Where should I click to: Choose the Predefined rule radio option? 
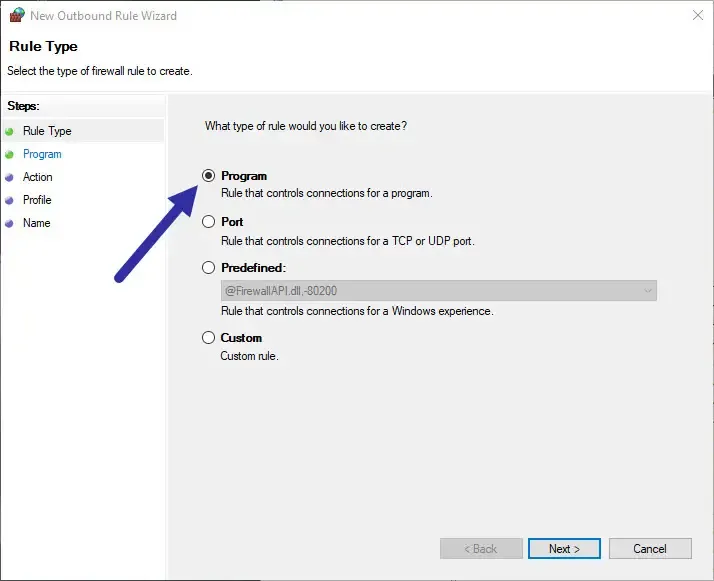tap(208, 268)
